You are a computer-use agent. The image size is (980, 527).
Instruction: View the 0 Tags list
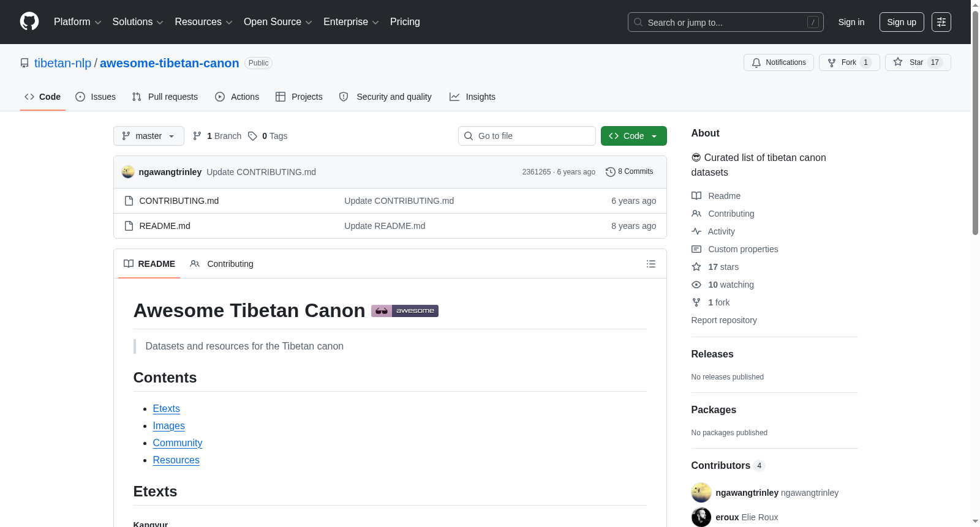coord(268,136)
